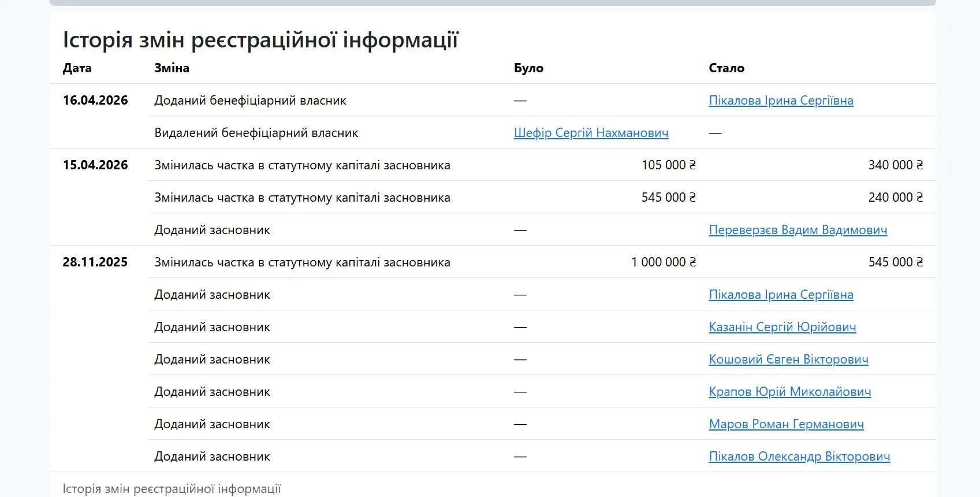
Task: Open Казанін Сергій Юрійович link
Action: tap(782, 327)
